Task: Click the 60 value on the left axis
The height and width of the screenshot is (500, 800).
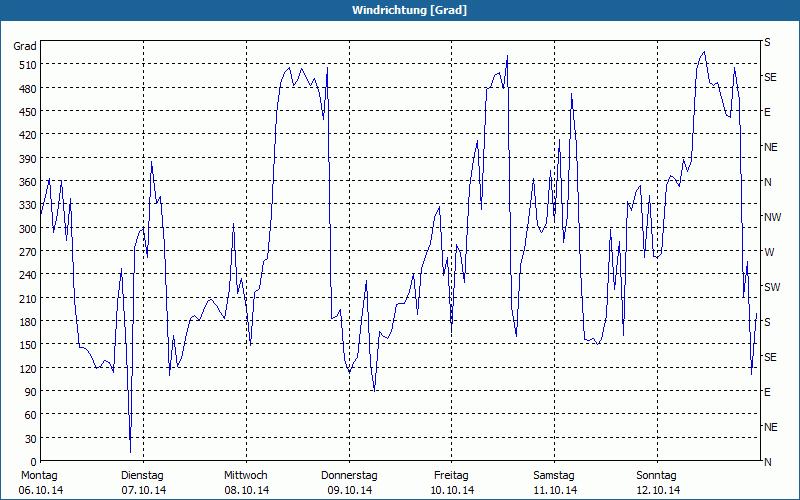Action: click(x=31, y=415)
